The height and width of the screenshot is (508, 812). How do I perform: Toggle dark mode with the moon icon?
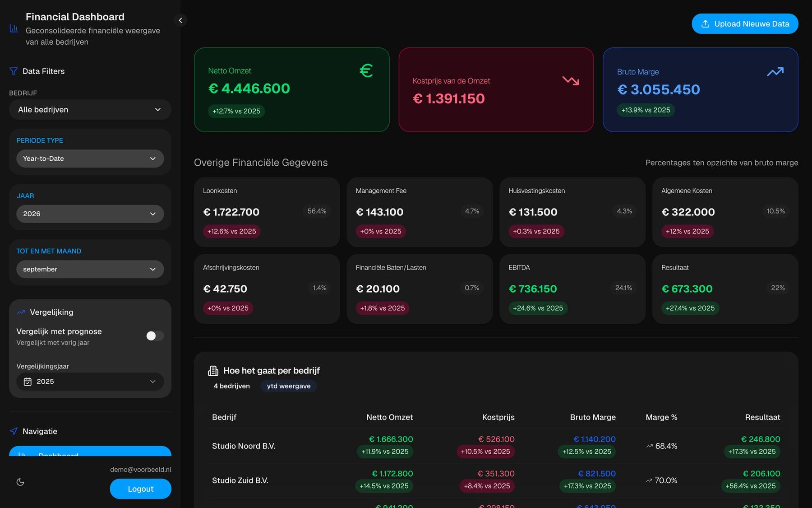click(20, 482)
